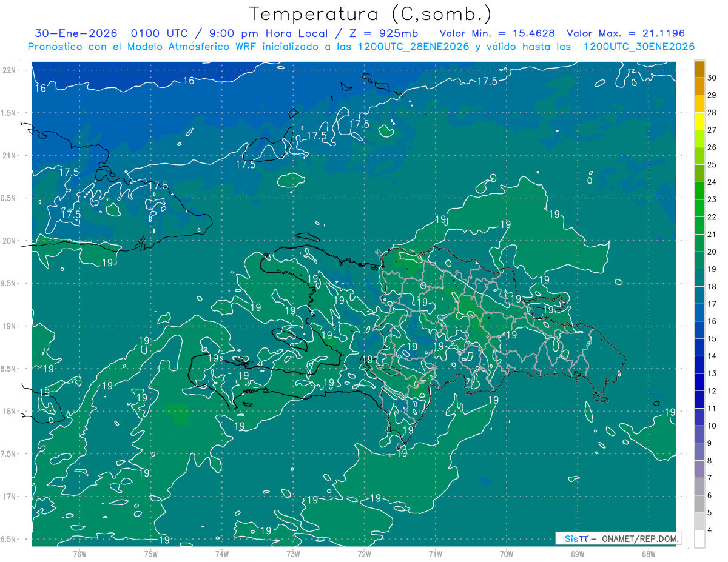Click the "21N" latitude axis label
Image resolution: width=728 pixels, height=562 pixels.
[x=10, y=156]
